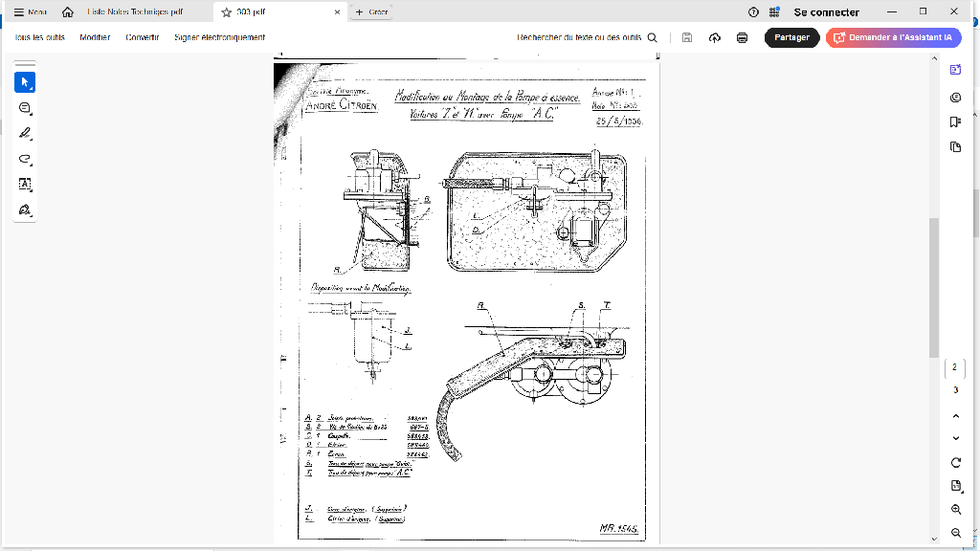Click the MR.1545 drawing reference
Screen dimensions: 980x551
(x=619, y=528)
